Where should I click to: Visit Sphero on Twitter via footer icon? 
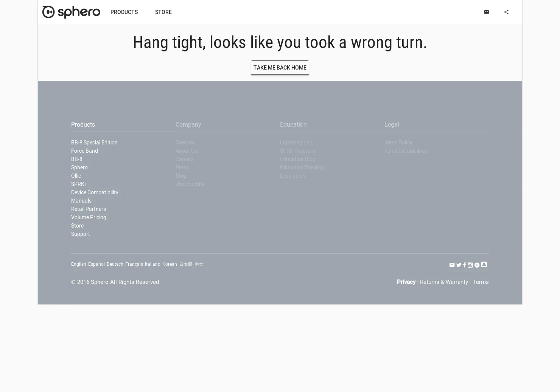[x=459, y=265]
